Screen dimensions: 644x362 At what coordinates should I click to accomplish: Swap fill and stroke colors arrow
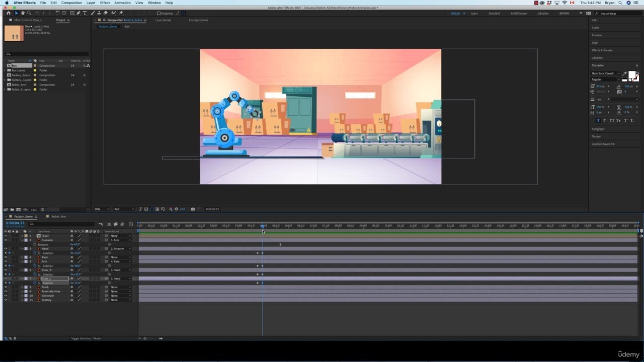[x=637, y=72]
